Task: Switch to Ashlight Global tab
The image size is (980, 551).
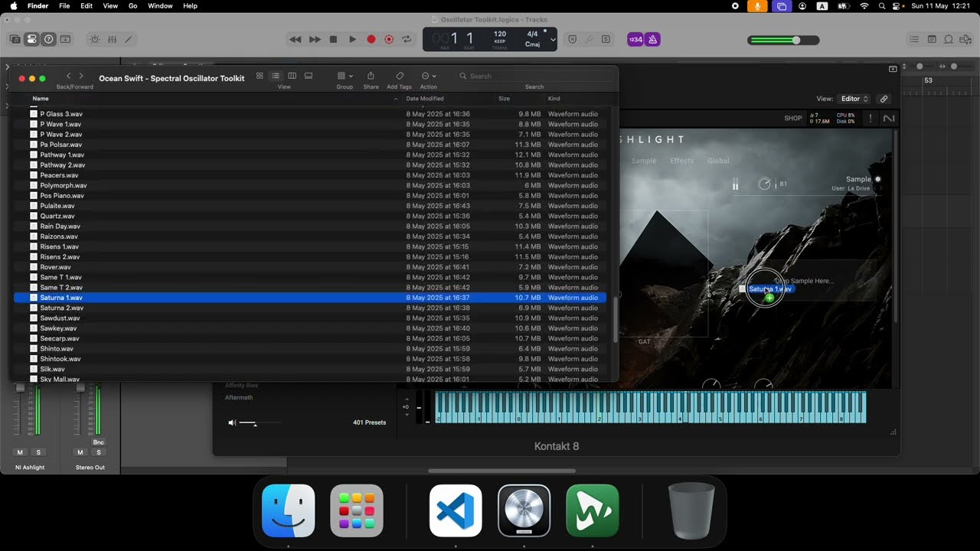Action: click(x=718, y=161)
